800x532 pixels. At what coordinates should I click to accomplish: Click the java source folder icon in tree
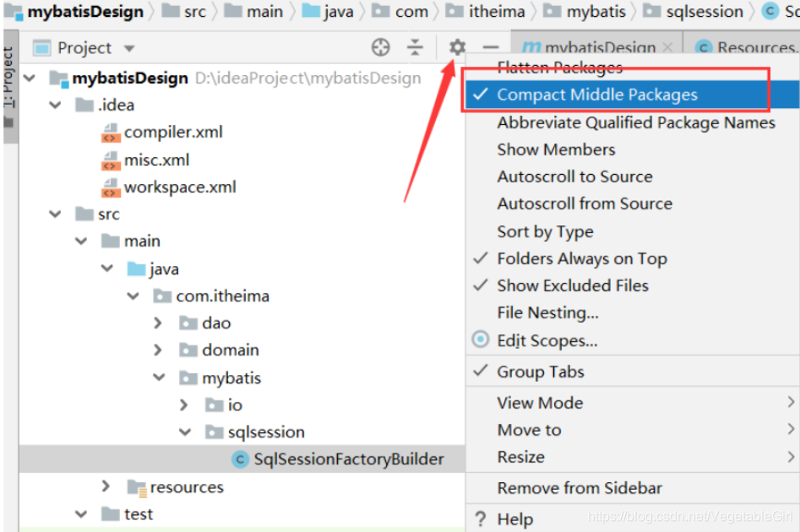(136, 269)
